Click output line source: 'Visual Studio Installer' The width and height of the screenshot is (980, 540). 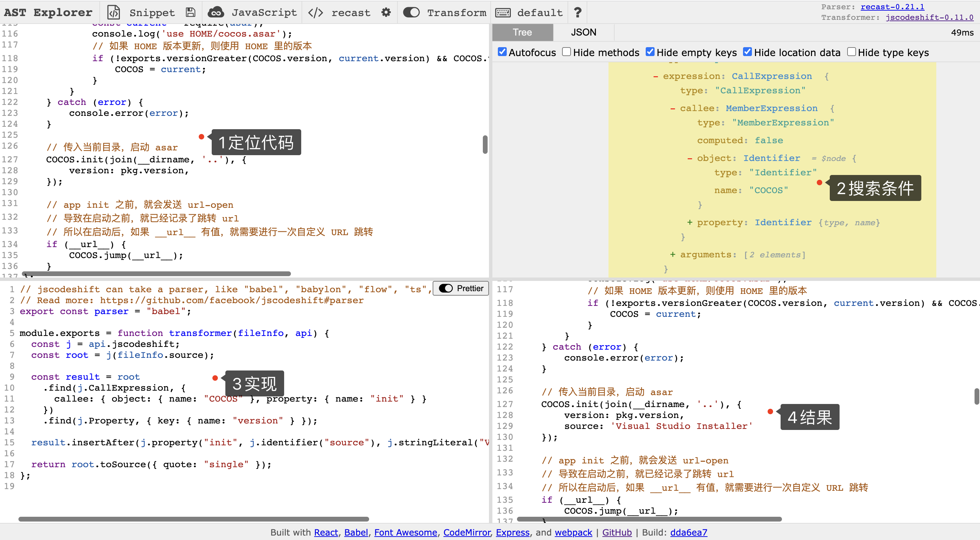click(x=658, y=426)
